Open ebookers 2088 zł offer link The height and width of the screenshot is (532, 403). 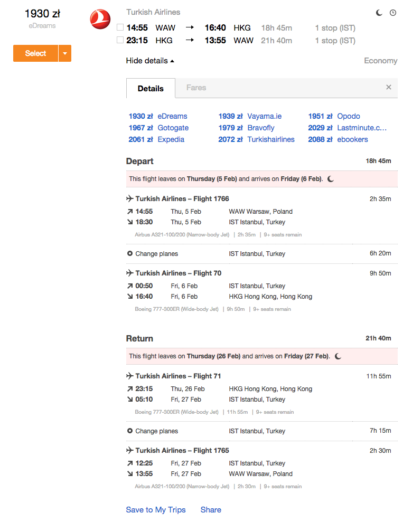(x=338, y=139)
